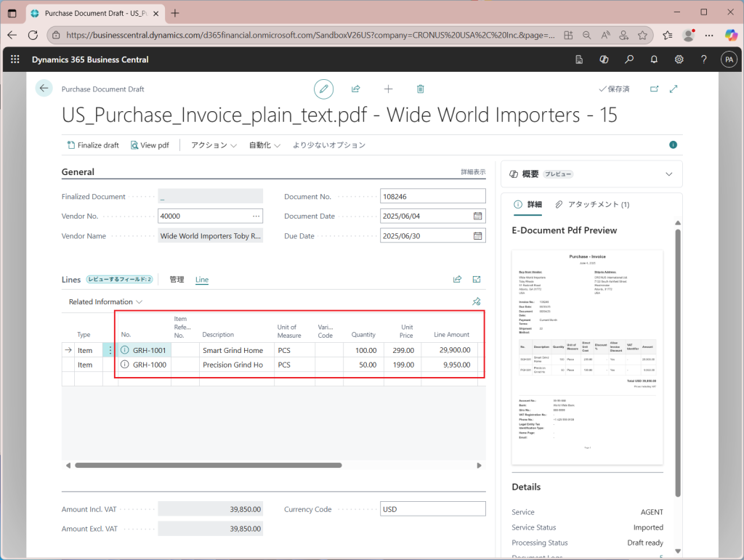Open the Due Date calendar picker
744x560 pixels.
[x=478, y=235]
